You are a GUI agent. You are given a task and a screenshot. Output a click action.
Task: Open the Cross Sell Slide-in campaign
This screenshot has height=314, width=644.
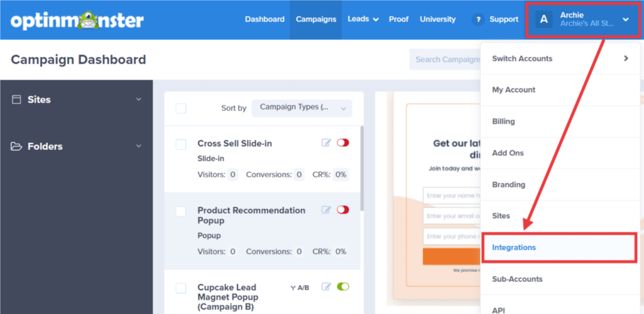point(235,143)
